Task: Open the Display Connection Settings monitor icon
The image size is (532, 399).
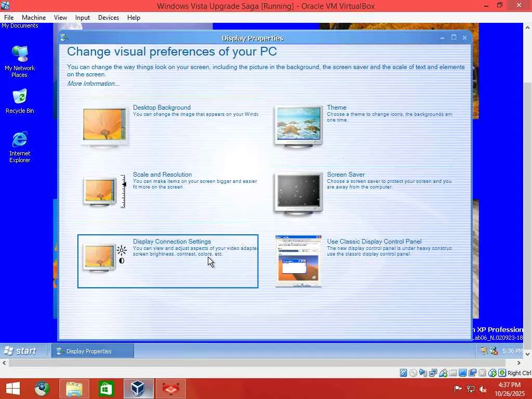Action: (104, 259)
